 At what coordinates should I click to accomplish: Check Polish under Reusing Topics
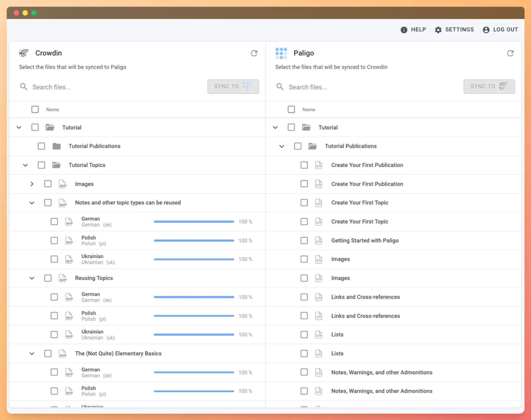tap(54, 316)
